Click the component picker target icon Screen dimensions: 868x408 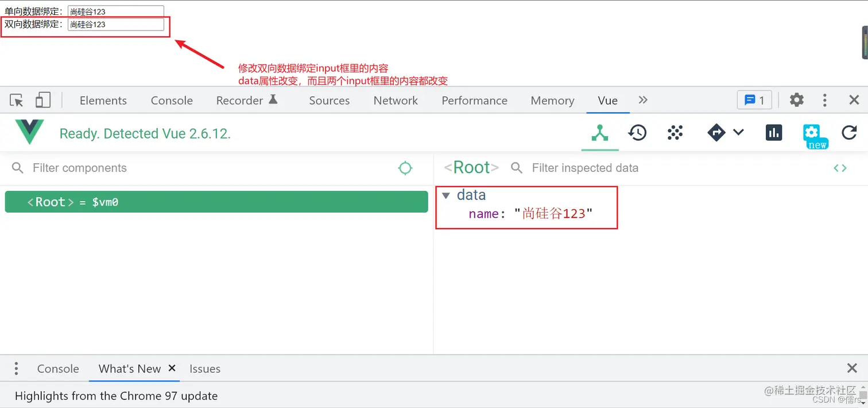pyautogui.click(x=406, y=168)
